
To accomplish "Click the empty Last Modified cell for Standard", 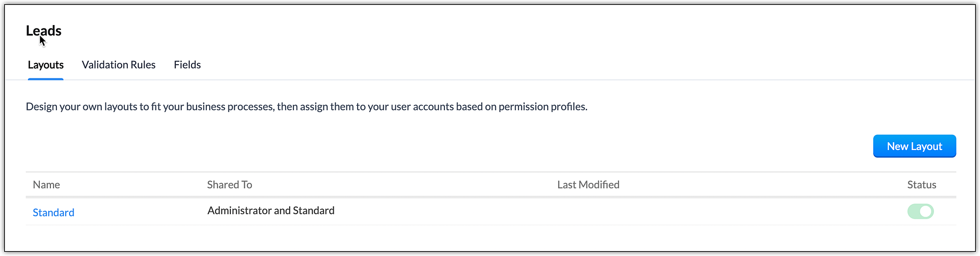I will (x=588, y=211).
